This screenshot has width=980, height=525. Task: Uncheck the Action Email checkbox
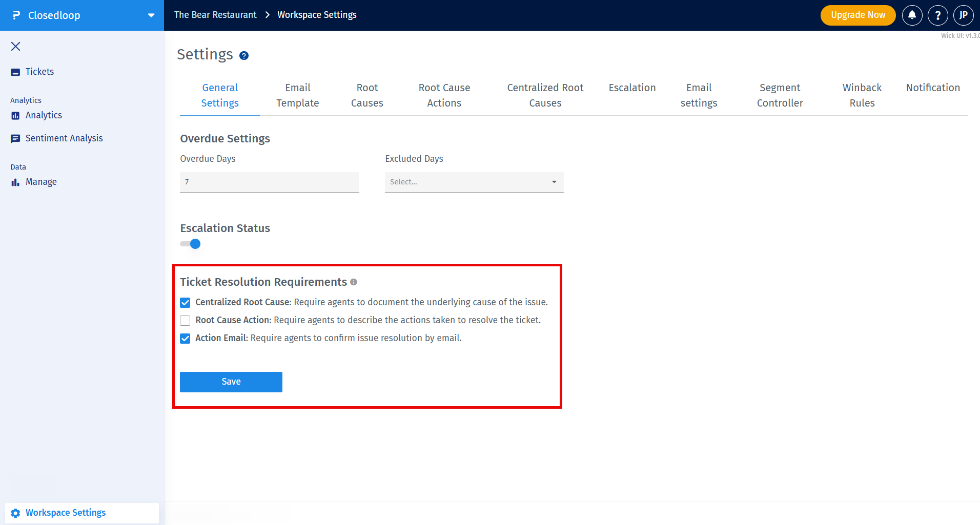tap(185, 339)
